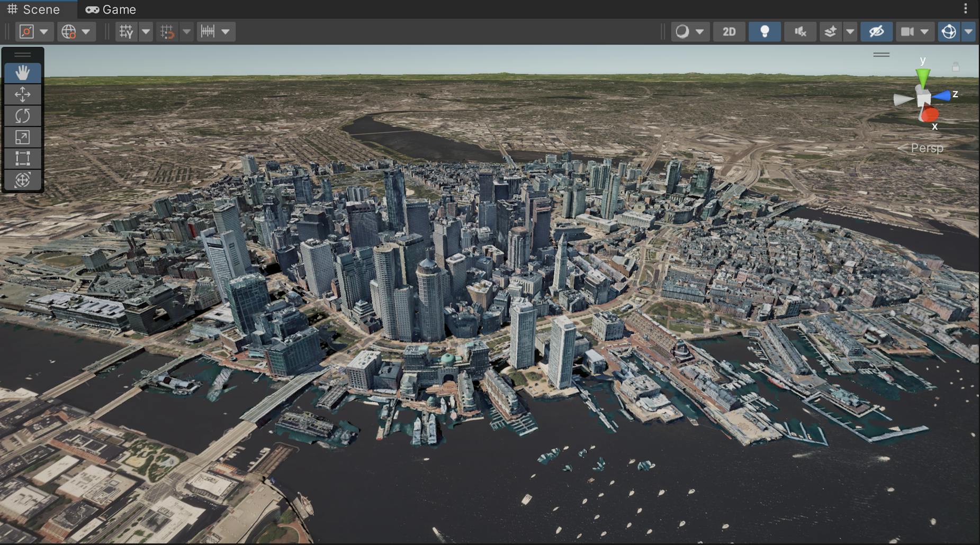
Task: Select the Move tool
Action: (22, 94)
